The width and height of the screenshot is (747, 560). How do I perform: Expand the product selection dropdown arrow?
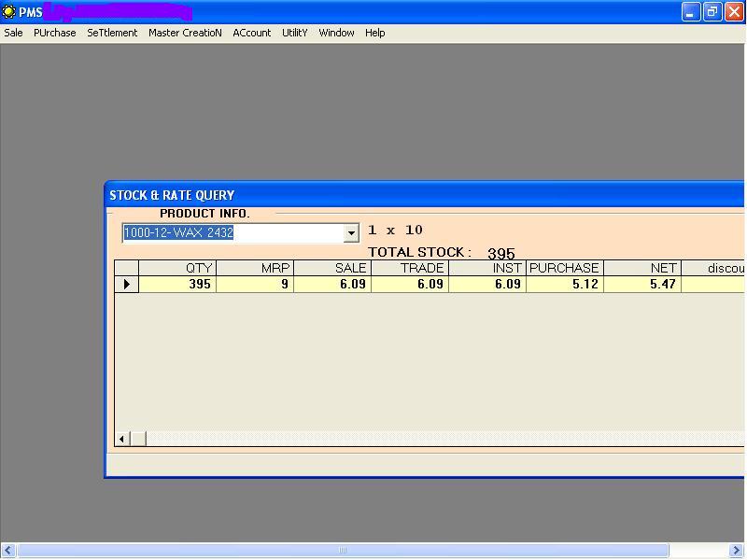coord(351,233)
